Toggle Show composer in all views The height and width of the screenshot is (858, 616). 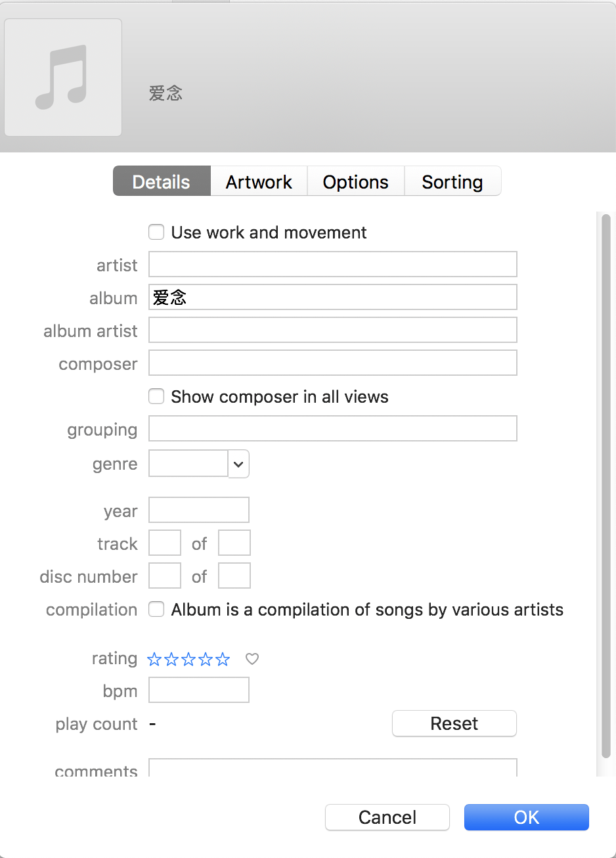click(156, 397)
